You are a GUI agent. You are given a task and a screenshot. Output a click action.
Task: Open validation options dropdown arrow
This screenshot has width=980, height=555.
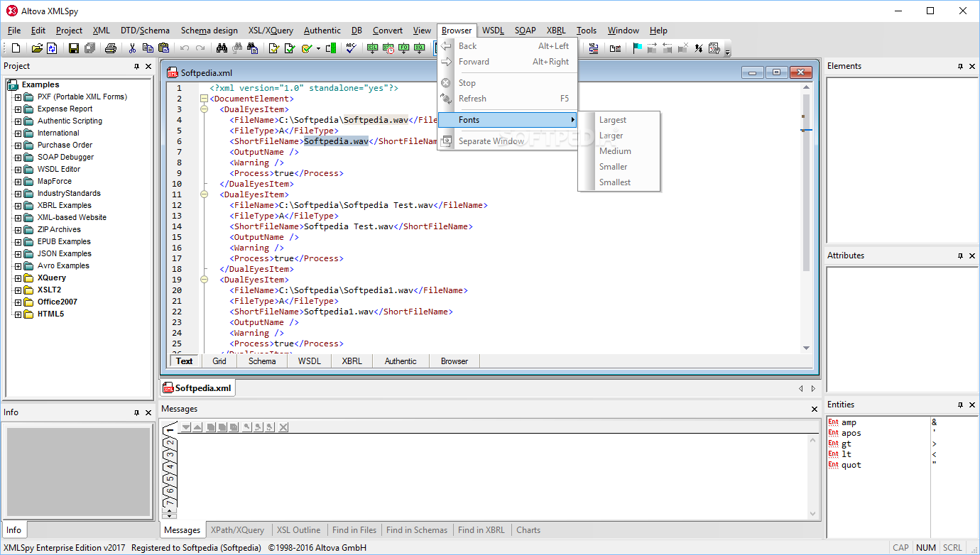pos(318,48)
